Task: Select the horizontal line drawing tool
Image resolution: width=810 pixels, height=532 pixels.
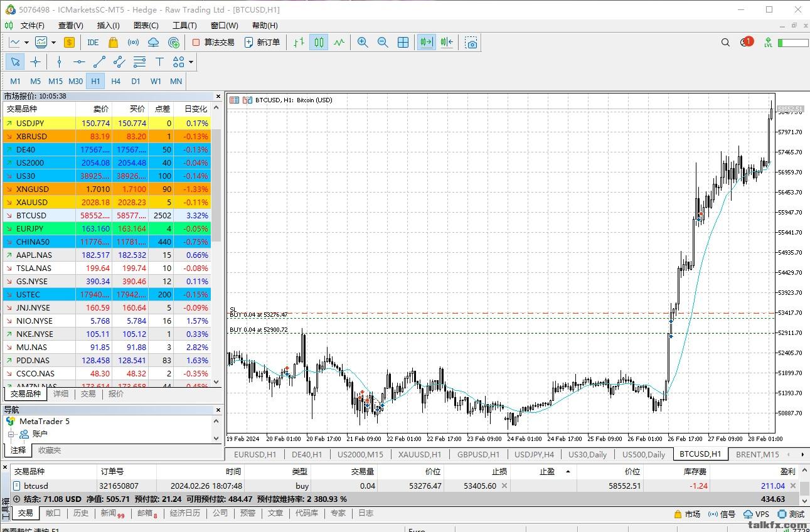Action: [79, 61]
